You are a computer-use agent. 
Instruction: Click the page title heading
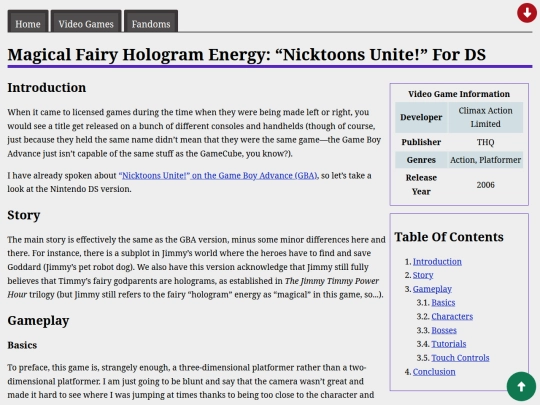click(x=247, y=54)
